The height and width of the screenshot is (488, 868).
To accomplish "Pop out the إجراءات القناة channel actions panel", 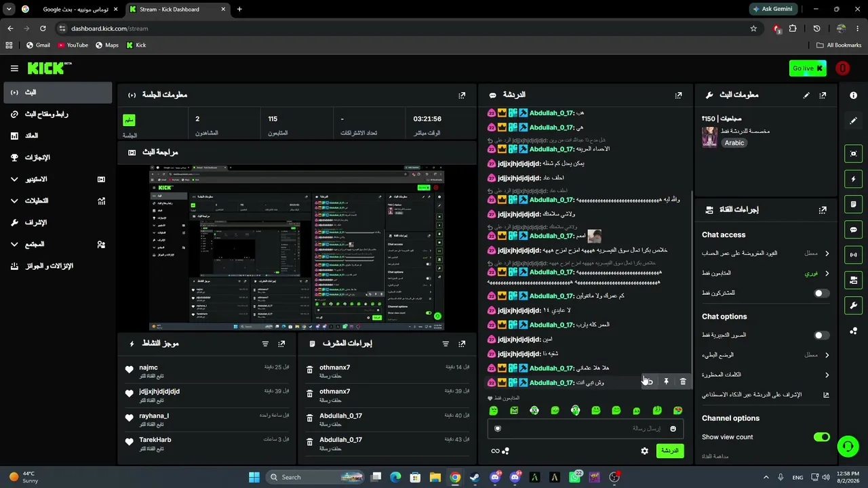I will point(823,210).
